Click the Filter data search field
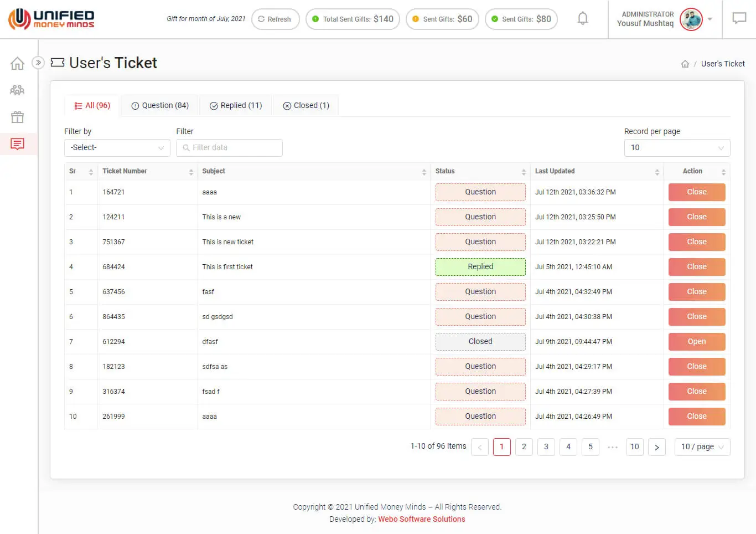756x534 pixels. tap(229, 148)
